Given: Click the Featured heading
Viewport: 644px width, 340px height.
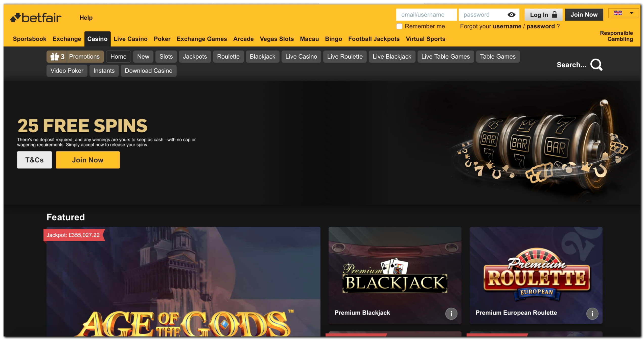Looking at the screenshot, I should [x=66, y=217].
